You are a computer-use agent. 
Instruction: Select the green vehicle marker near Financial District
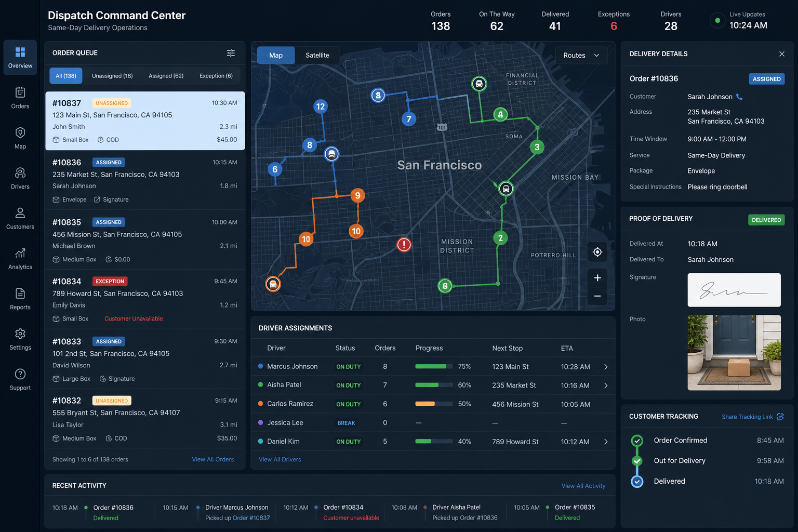click(479, 84)
